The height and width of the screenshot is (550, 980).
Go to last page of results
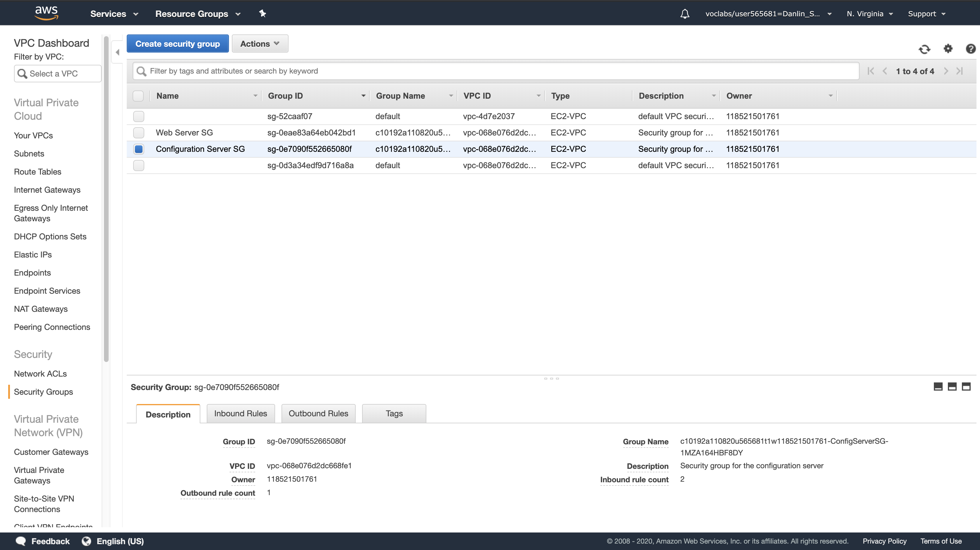960,71
